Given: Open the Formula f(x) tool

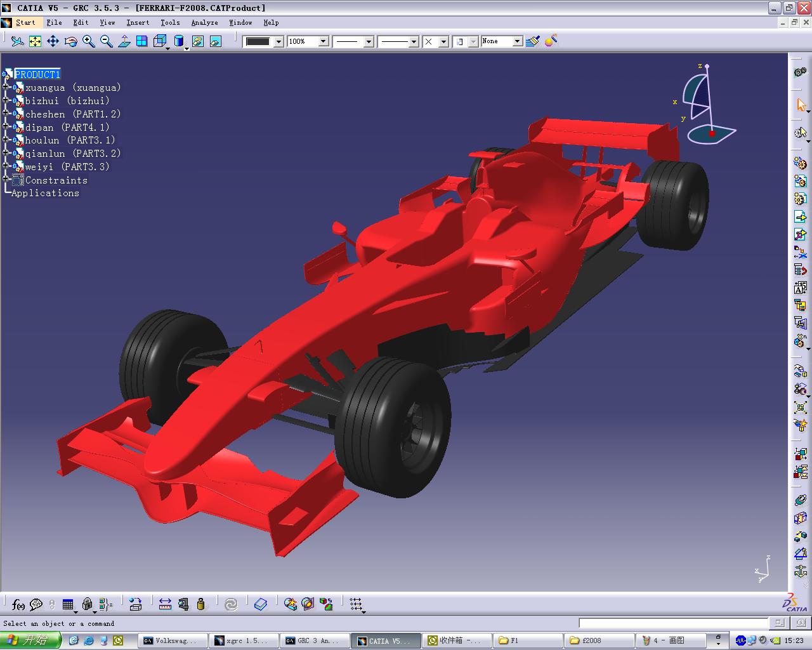Looking at the screenshot, I should 18,604.
